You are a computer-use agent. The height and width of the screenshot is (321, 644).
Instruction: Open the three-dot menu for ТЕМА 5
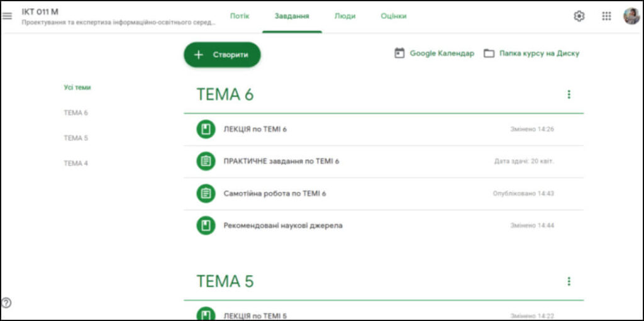pos(569,281)
